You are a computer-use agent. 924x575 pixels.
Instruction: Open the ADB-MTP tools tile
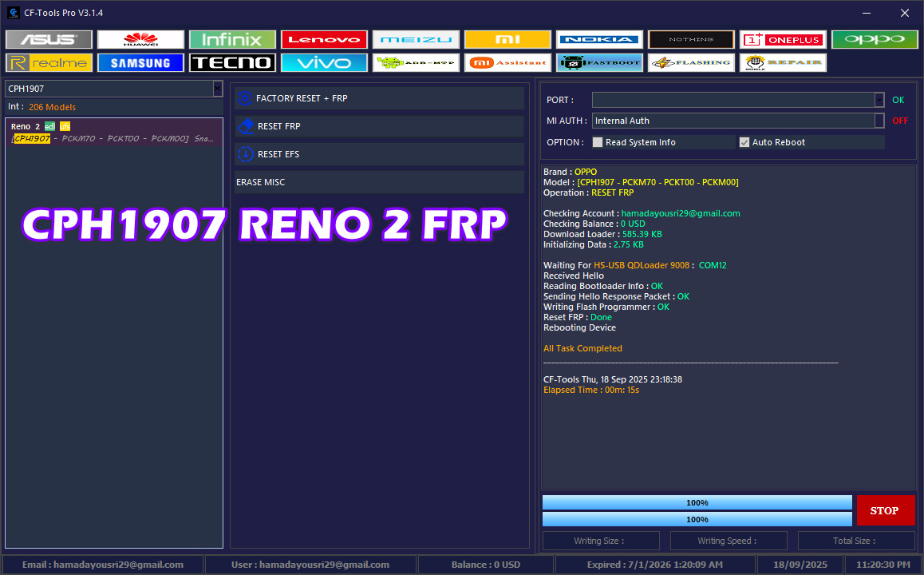point(416,62)
